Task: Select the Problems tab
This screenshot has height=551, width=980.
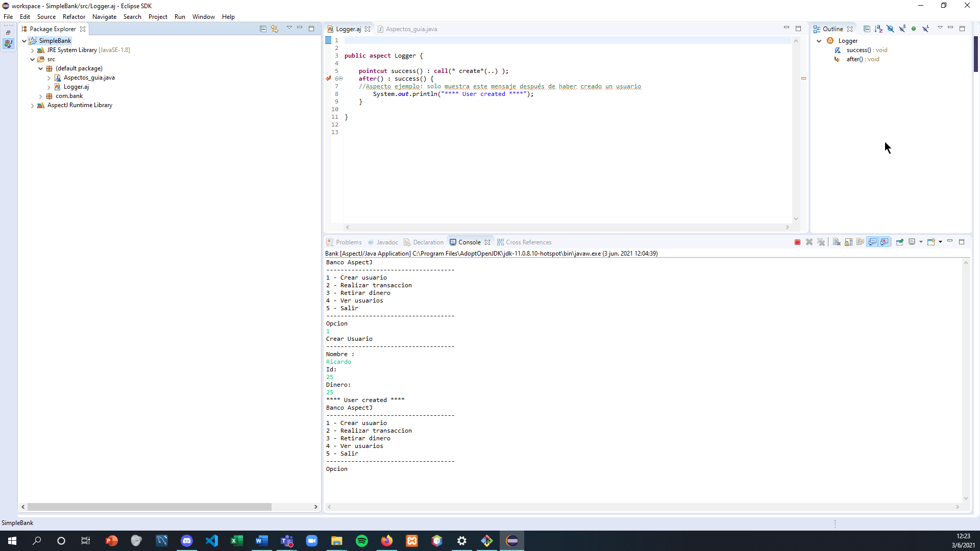Action: [x=348, y=242]
